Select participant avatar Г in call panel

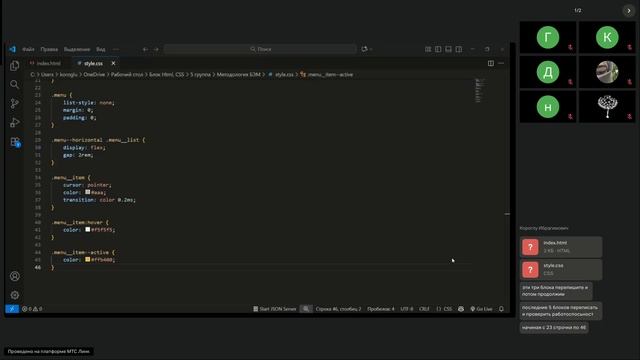click(x=548, y=38)
